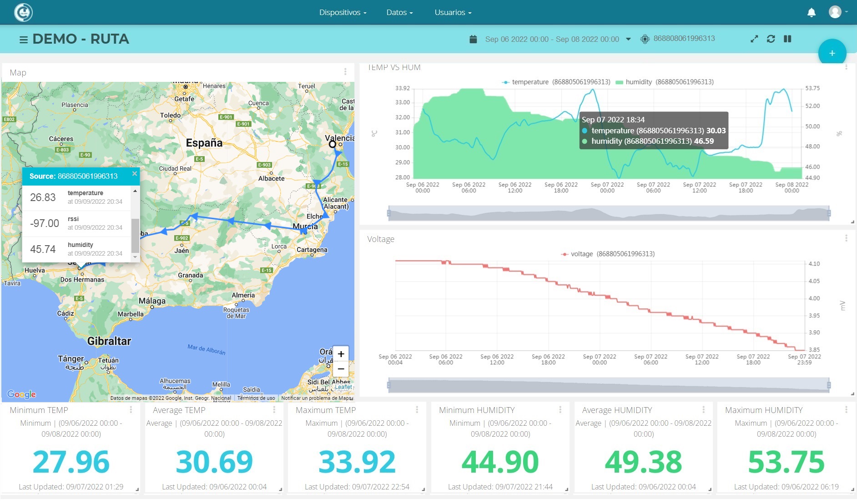The width and height of the screenshot is (857, 504).
Task: Click maximum humidity value 53.75
Action: coord(786,462)
